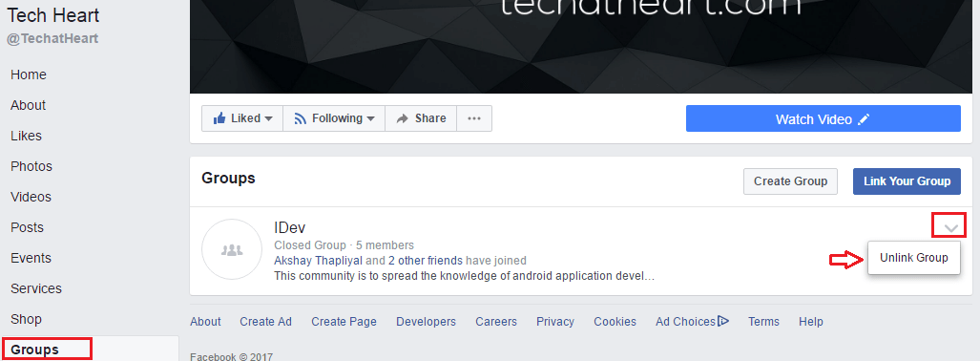Open the Terms footer link
This screenshot has width=980, height=361.
(763, 322)
